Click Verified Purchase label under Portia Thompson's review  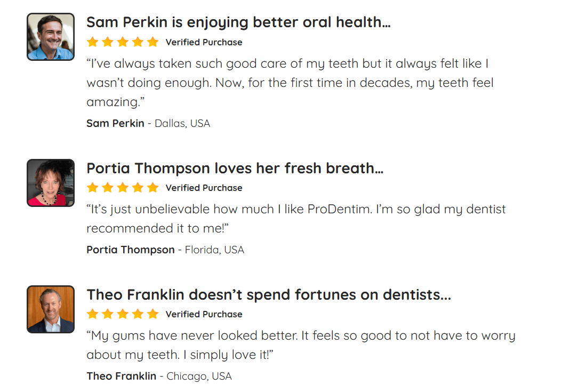click(204, 188)
